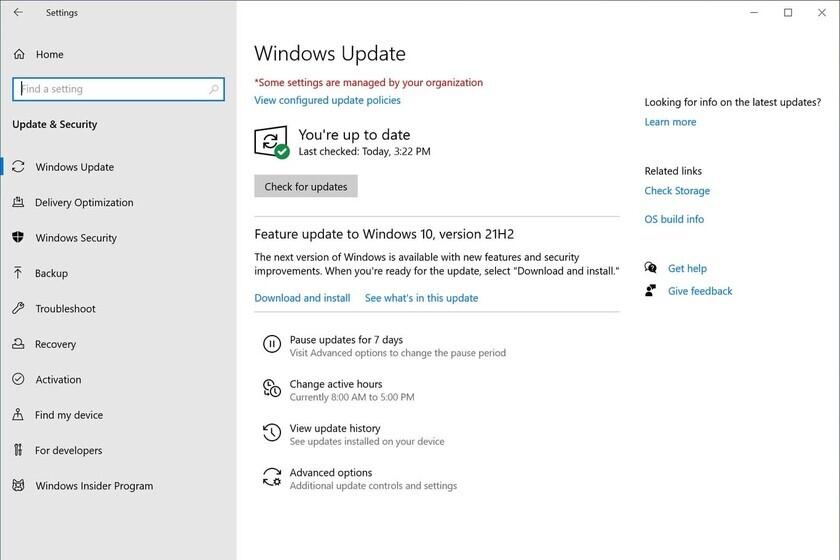The height and width of the screenshot is (560, 840).
Task: Click the Feature update version 21H2 heading
Action: click(384, 234)
